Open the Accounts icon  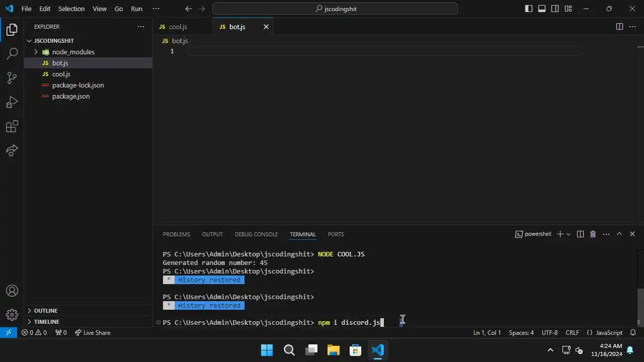coord(12,291)
